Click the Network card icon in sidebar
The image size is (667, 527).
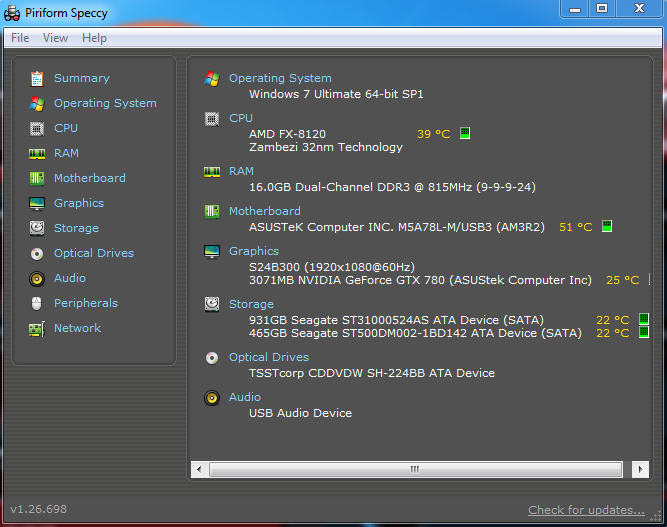coord(37,329)
